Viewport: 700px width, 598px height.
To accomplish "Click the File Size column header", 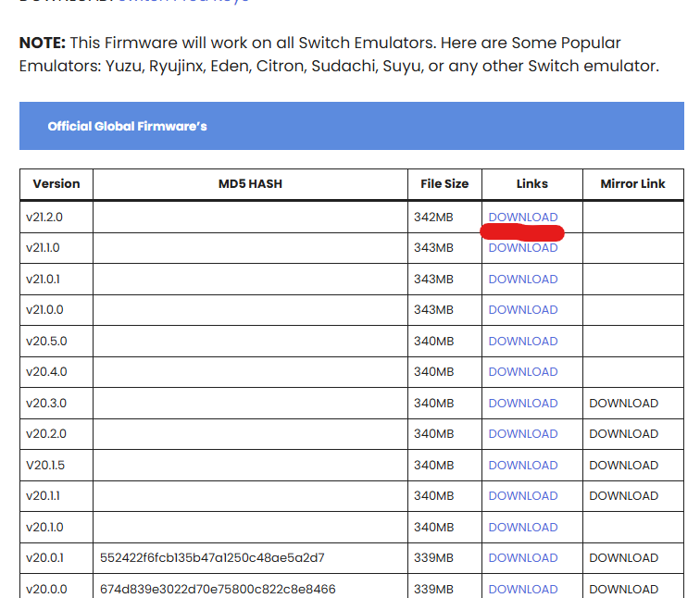I will click(444, 184).
